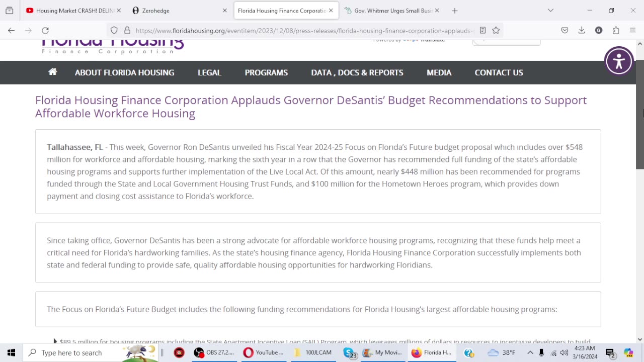
Task: Click the URL address bar
Action: point(304,30)
